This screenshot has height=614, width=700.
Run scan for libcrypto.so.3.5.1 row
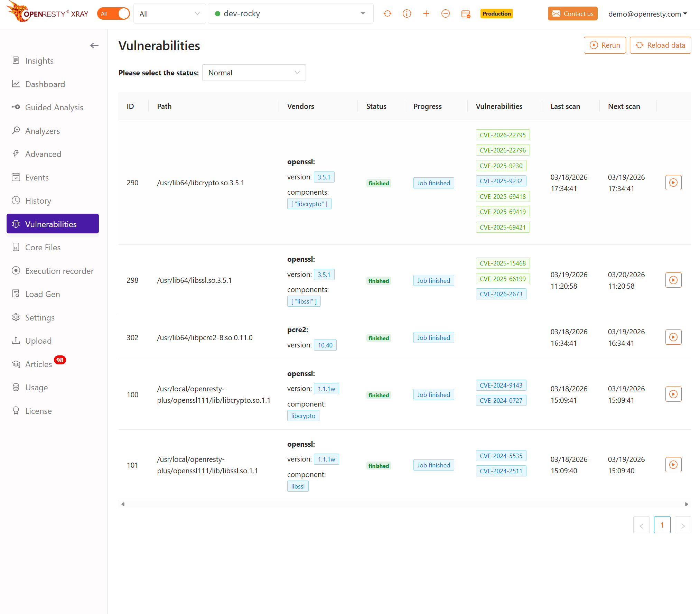pyautogui.click(x=673, y=183)
